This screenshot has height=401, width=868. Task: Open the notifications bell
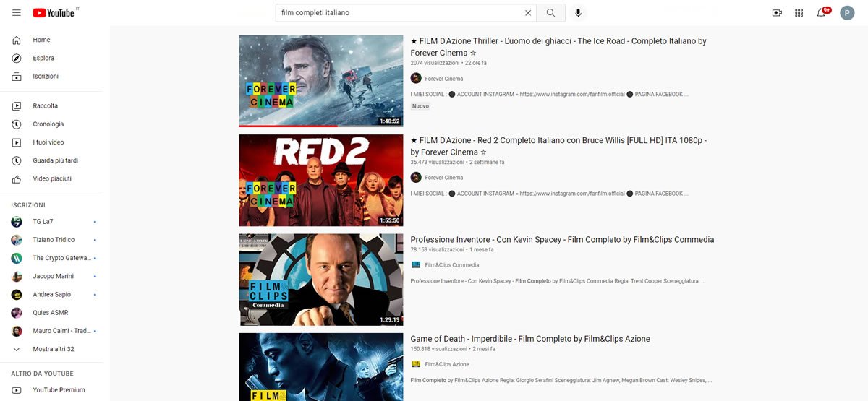[x=821, y=13]
